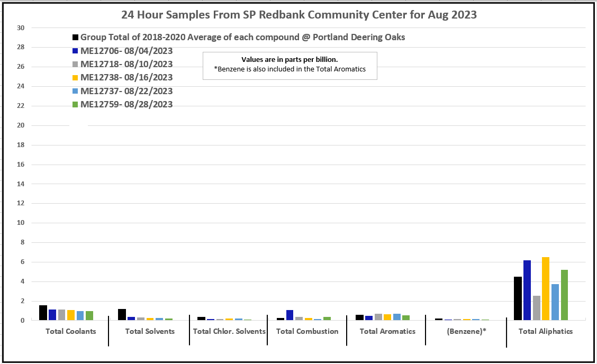Pick the yellow ME12738 legend marker
597x364 pixels.
coord(76,78)
